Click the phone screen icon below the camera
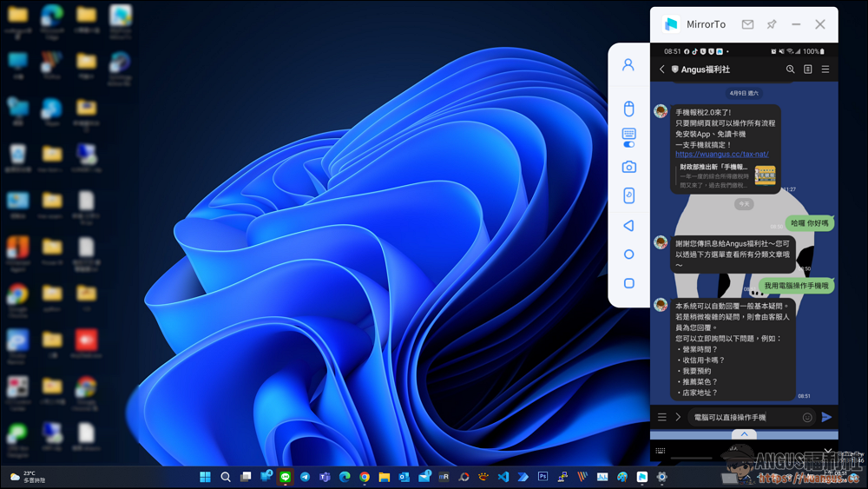 click(x=628, y=195)
